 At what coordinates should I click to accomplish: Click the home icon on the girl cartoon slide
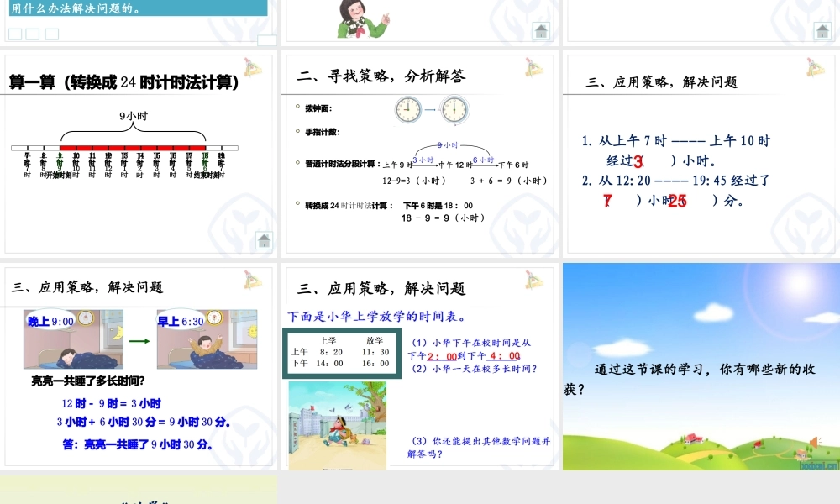tap(541, 31)
